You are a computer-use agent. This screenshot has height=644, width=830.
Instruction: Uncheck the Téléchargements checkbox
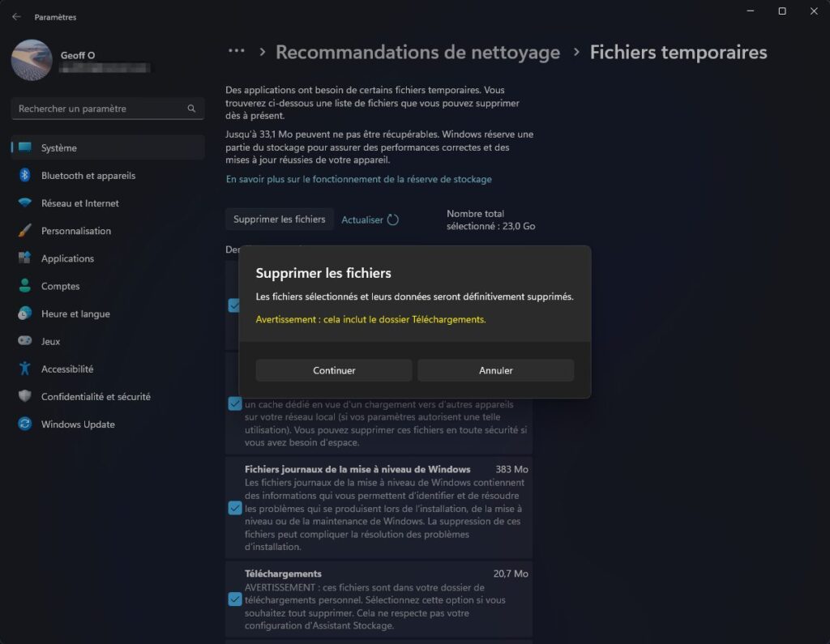point(234,599)
